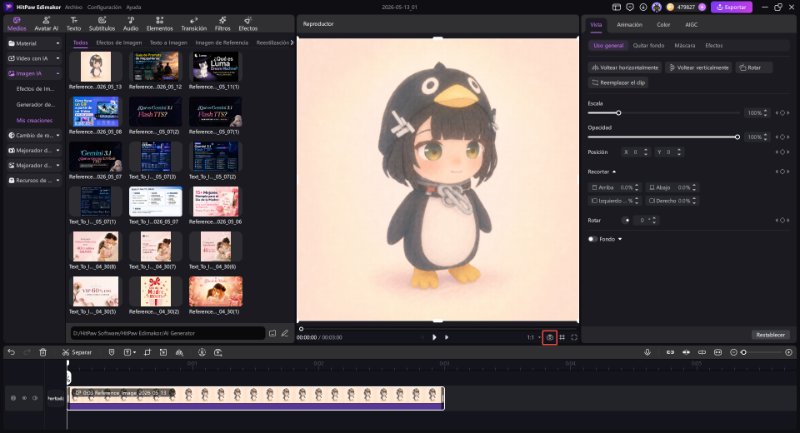The image size is (800, 433).
Task: Select the ¿Qué es Luma thumbnail
Action: pos(215,67)
